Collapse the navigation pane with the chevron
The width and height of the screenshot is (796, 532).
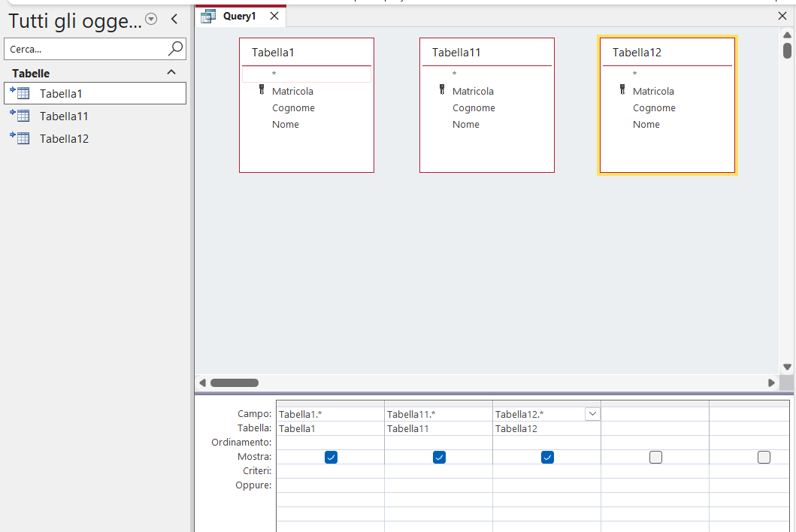pos(174,20)
